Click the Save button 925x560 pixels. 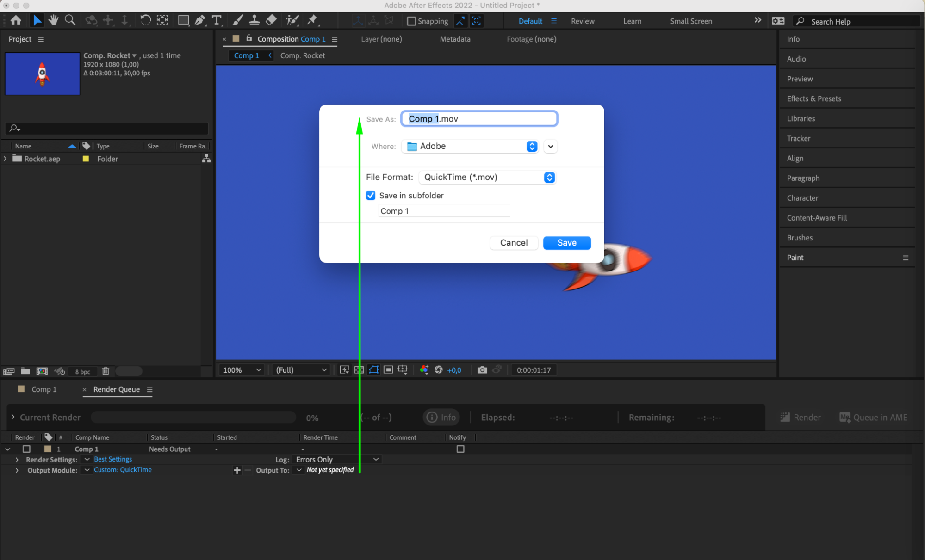pos(567,243)
